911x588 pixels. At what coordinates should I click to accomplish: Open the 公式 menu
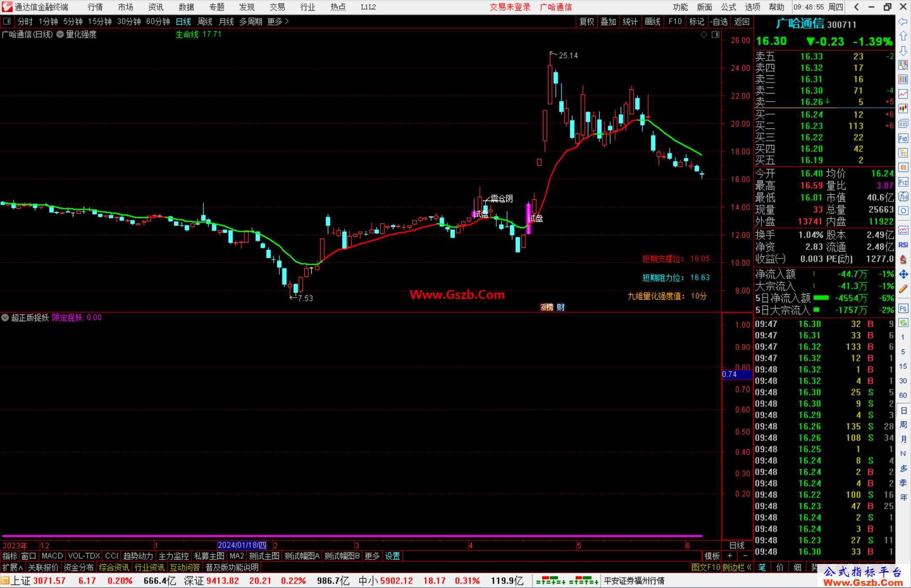[x=728, y=7]
